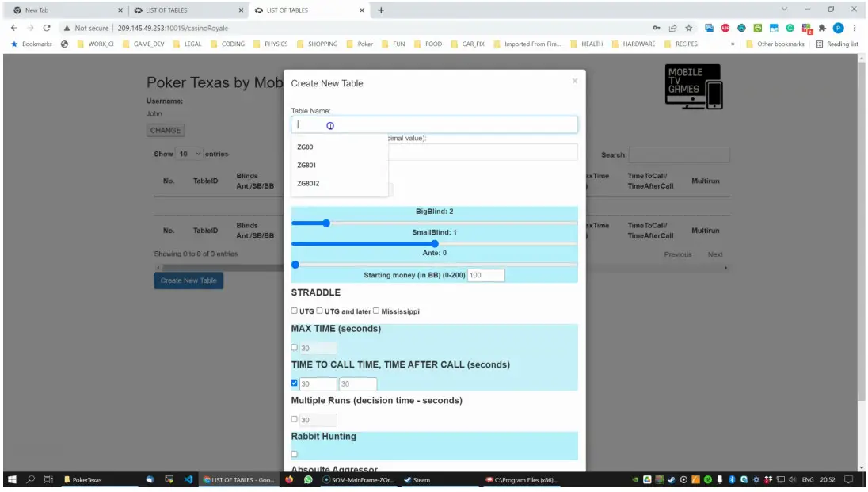
Task: Enable the UTG straddle checkbox
Action: [x=295, y=311]
